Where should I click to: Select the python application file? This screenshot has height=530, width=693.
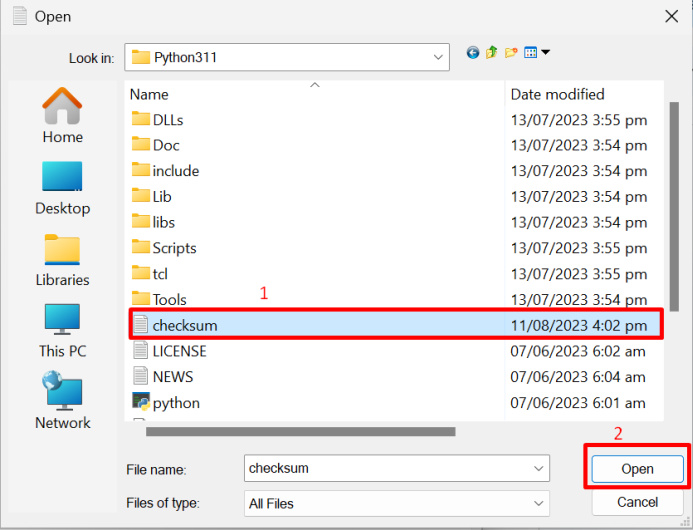click(166, 403)
